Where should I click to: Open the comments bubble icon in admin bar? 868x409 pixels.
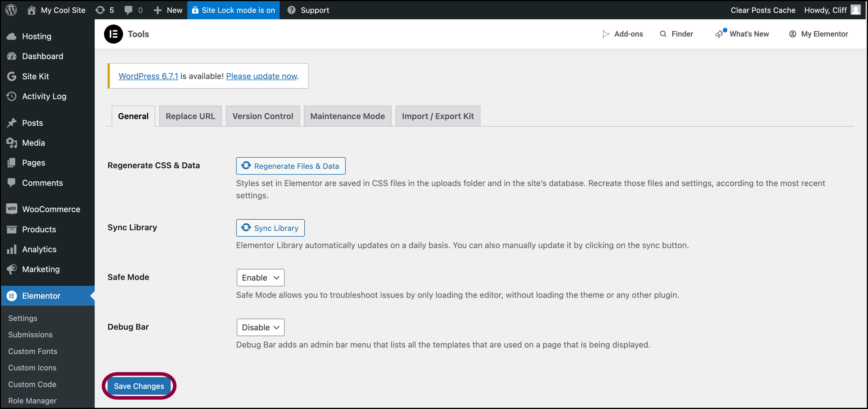pos(128,10)
